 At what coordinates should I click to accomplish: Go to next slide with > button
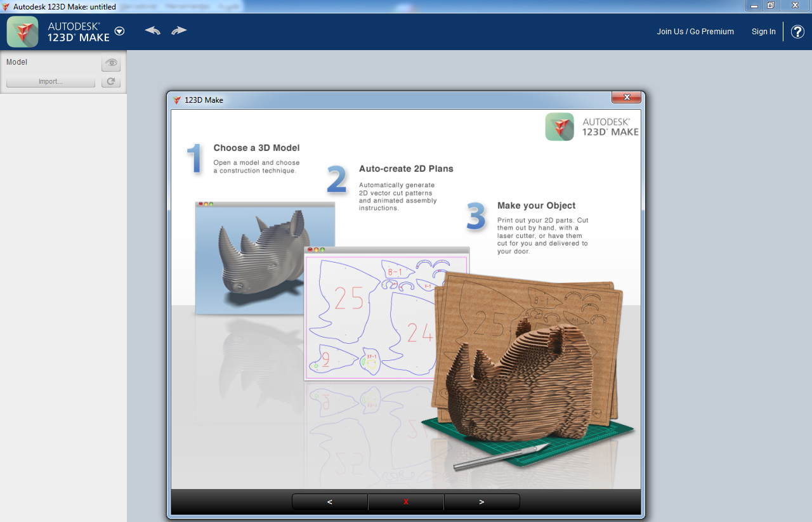coord(482,502)
